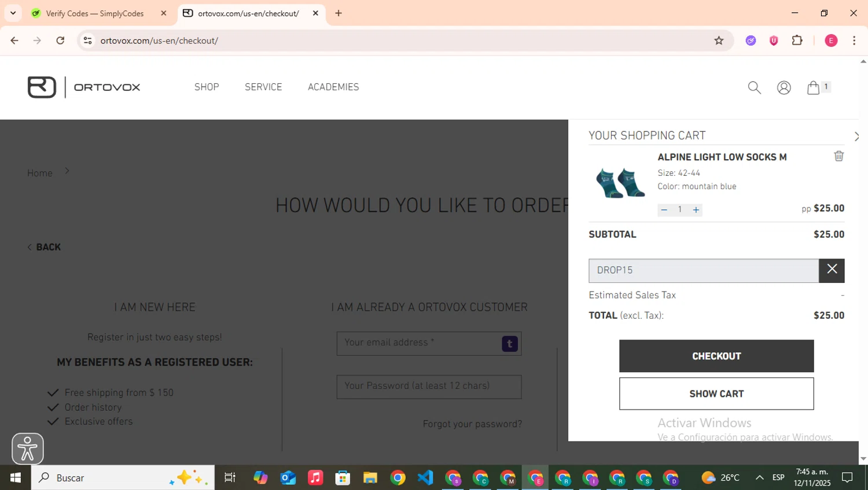
Task: Open the Chrome three-dot menu
Action: tap(854, 40)
